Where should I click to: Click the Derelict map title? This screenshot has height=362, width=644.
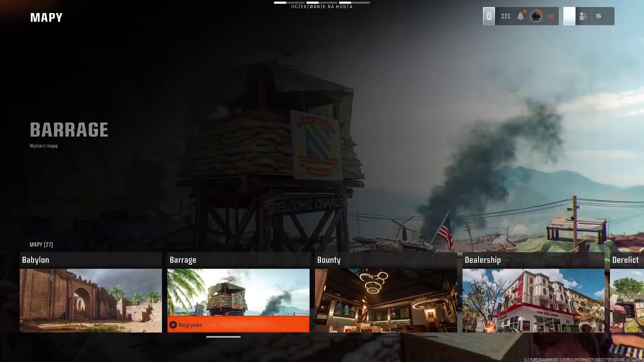[625, 260]
